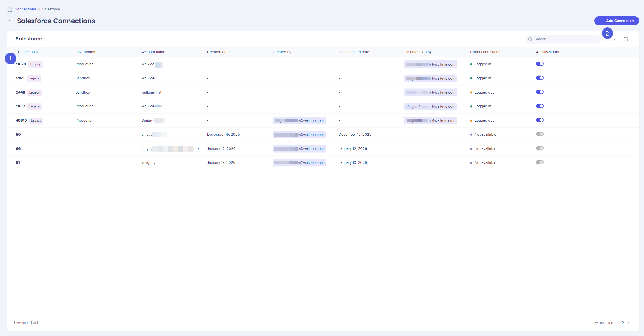Open the manage columns icon
Viewport: 644px width, 336px height.
point(626,39)
